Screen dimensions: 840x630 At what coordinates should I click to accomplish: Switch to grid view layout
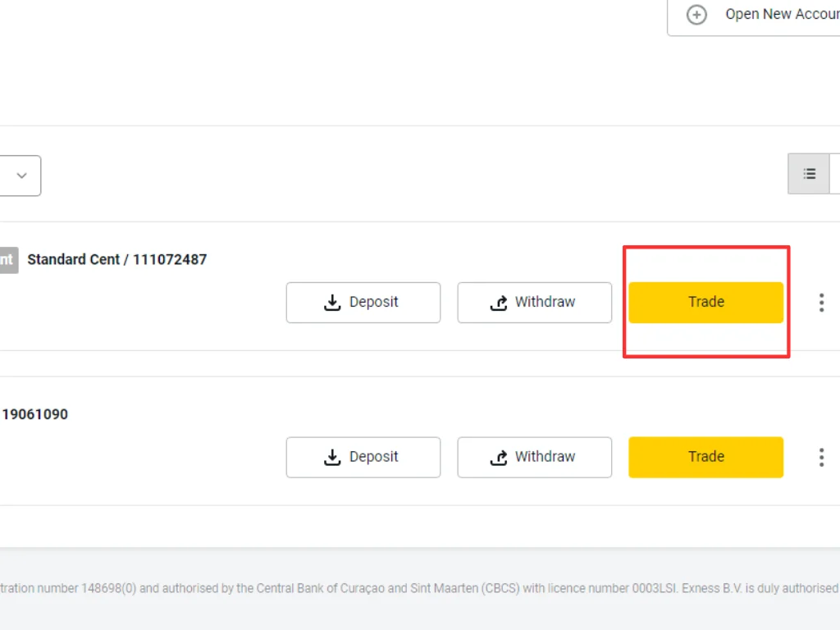(835, 174)
